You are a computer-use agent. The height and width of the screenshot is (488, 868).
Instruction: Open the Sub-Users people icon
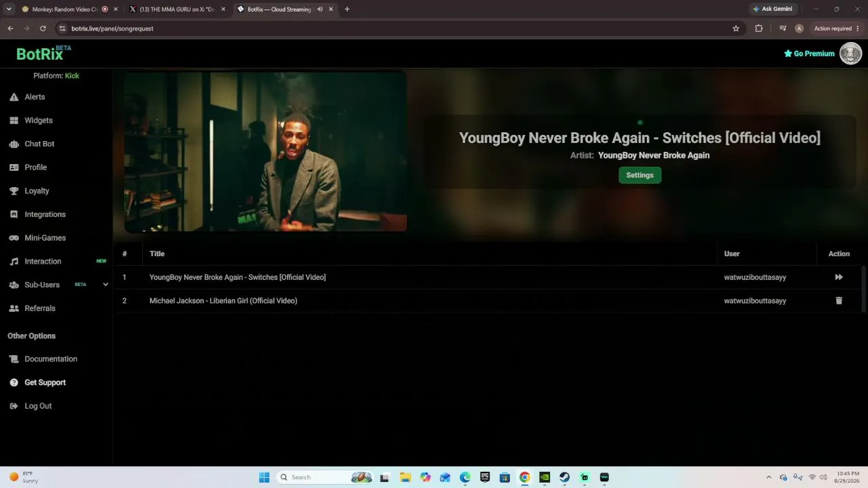pyautogui.click(x=14, y=285)
